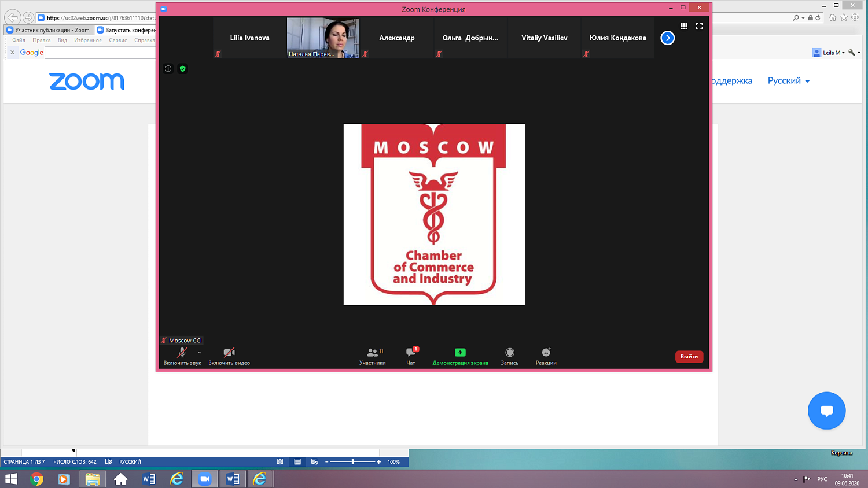Open the Участники participants panel
Image resolution: width=868 pixels, height=488 pixels.
pos(373,356)
